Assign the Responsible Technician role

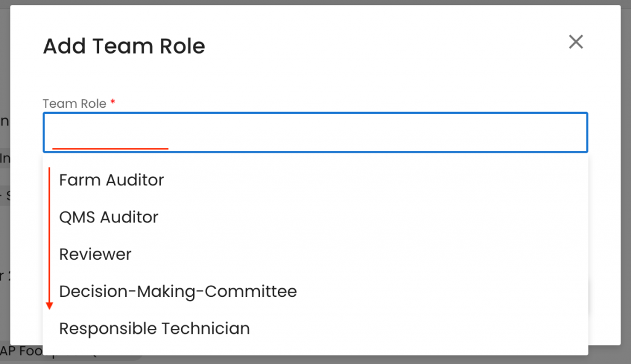coord(154,328)
